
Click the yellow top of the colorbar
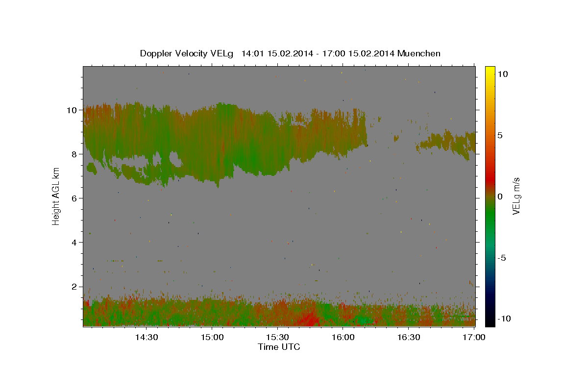[490, 71]
